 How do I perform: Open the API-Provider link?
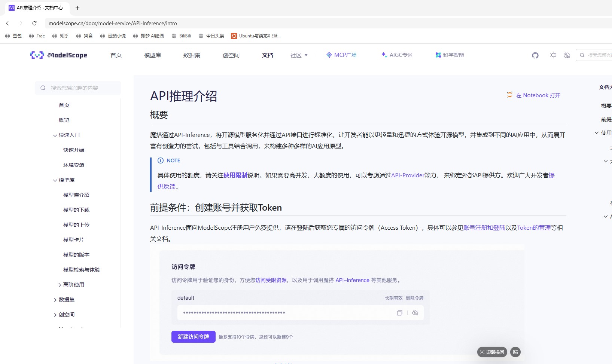(408, 175)
